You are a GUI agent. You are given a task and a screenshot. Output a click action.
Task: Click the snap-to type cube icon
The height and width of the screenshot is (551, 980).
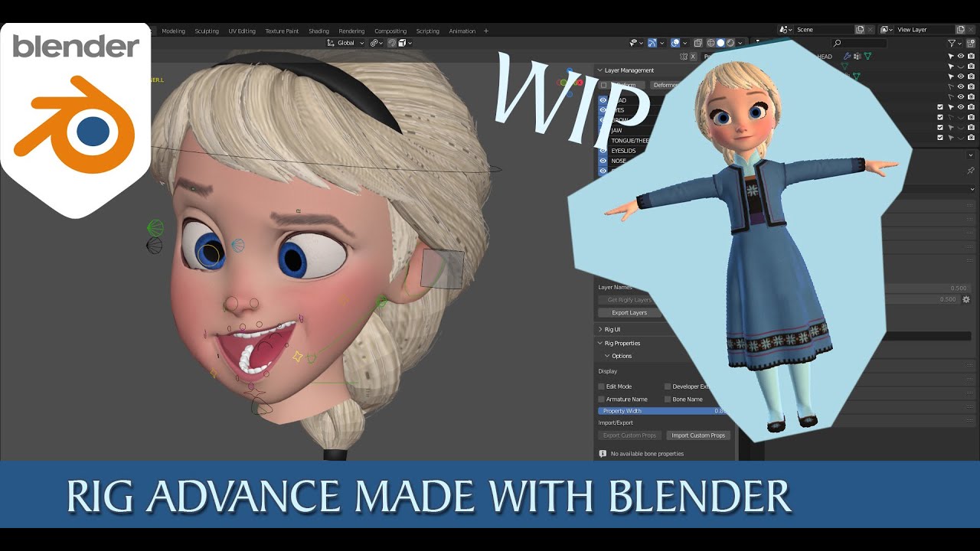[x=402, y=43]
